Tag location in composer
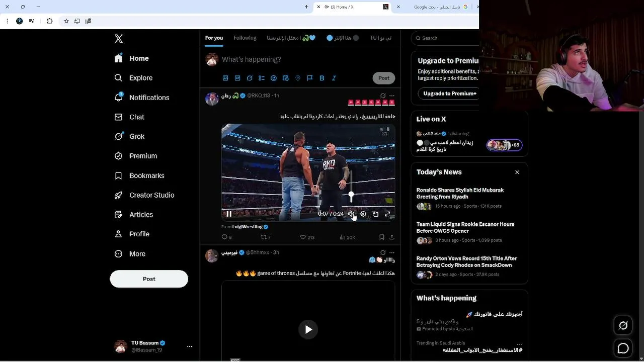The image size is (644, 362). tap(298, 78)
